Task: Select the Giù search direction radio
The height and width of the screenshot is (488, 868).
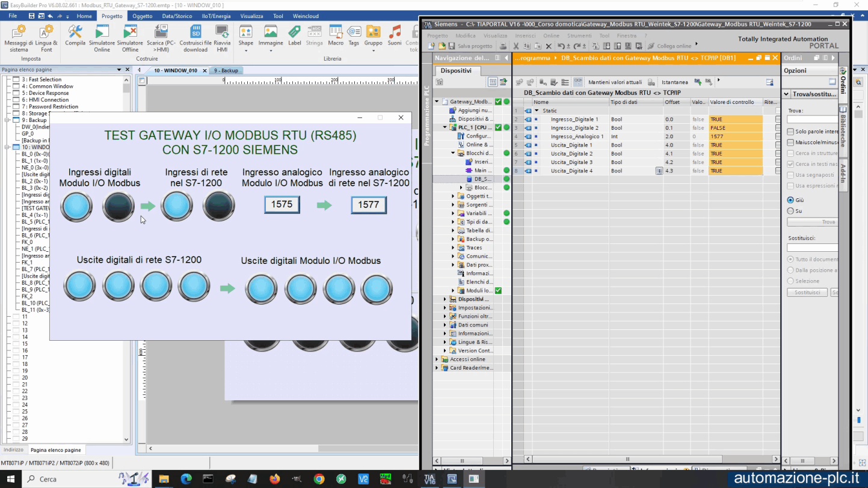Action: click(x=790, y=200)
